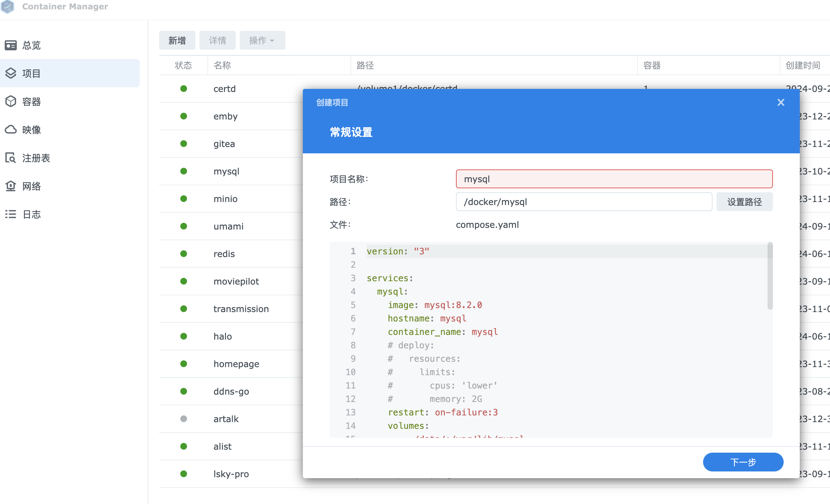Image resolution: width=830 pixels, height=504 pixels.
Task: Click the 设置路径 set path button
Action: (744, 202)
